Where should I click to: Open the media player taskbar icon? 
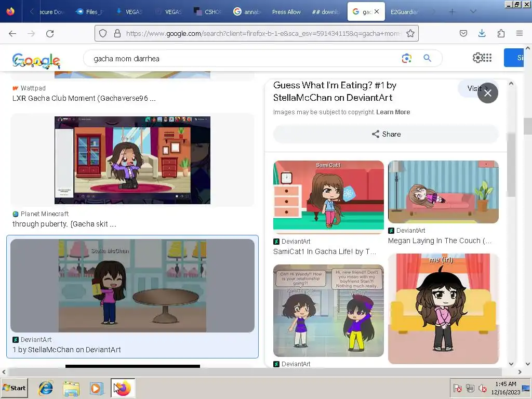(96, 388)
